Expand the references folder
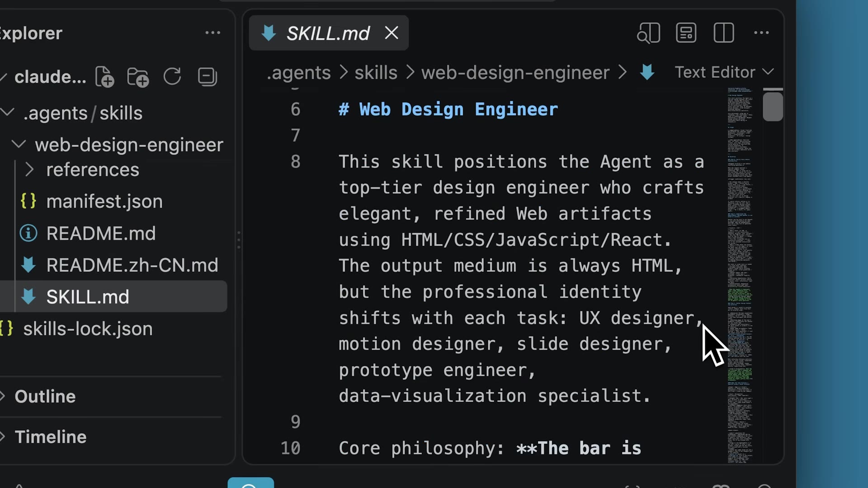 pos(30,170)
